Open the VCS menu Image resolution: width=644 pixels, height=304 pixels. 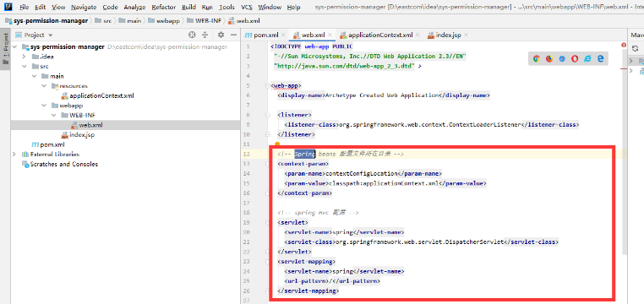[x=247, y=7]
